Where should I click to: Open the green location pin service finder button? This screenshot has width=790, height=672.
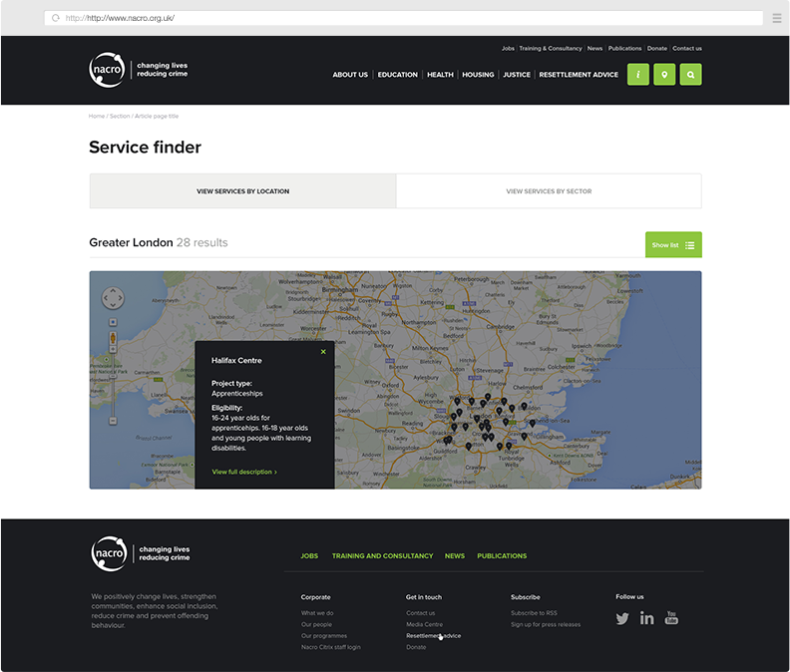[664, 75]
